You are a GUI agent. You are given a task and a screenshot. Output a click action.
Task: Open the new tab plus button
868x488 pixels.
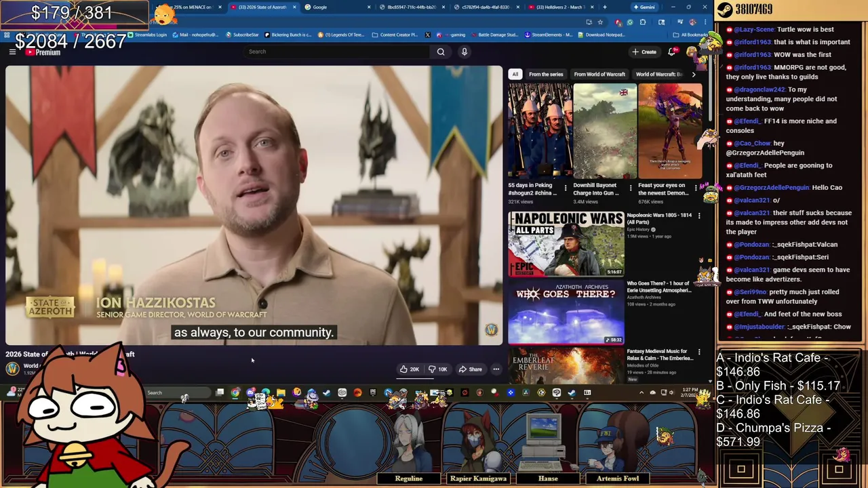point(604,7)
